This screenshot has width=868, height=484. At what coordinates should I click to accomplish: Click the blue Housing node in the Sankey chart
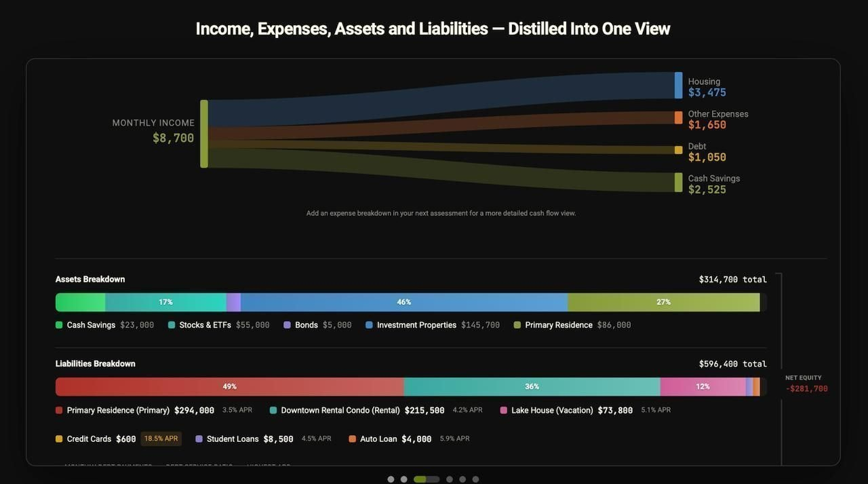tap(678, 86)
